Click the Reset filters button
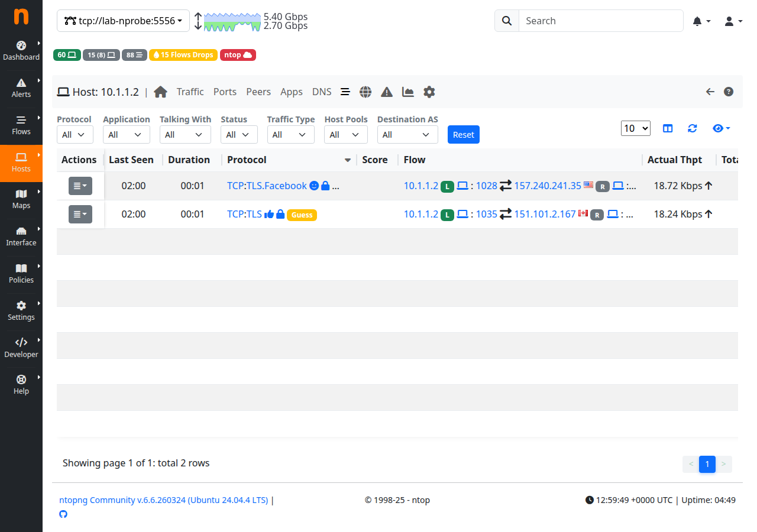 tap(463, 134)
